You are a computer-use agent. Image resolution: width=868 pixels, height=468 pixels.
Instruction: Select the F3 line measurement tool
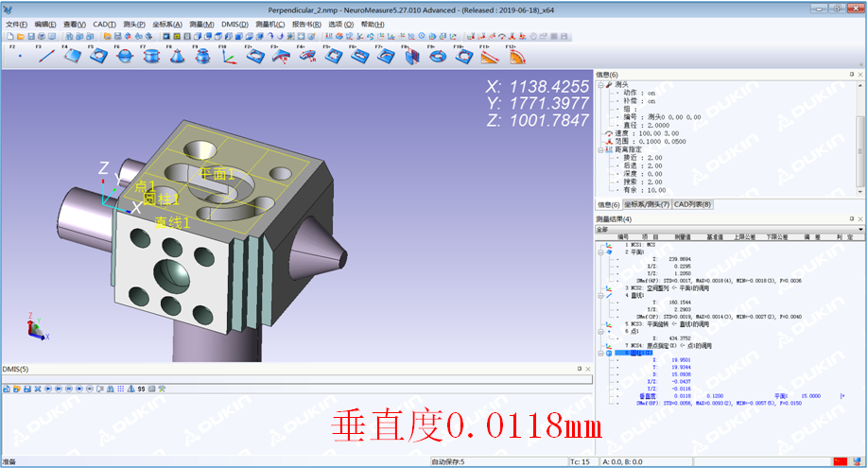(x=45, y=57)
